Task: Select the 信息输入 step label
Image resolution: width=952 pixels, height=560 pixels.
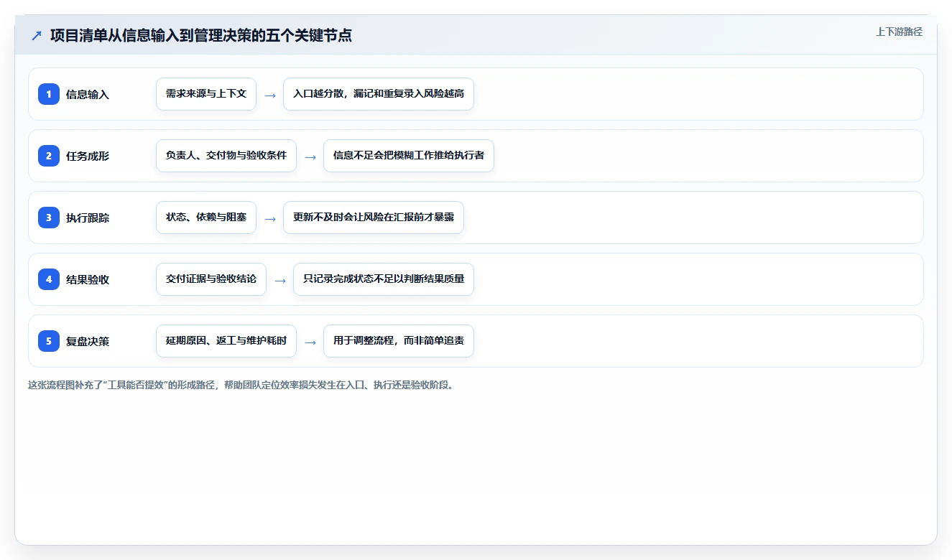Action: 88,94
